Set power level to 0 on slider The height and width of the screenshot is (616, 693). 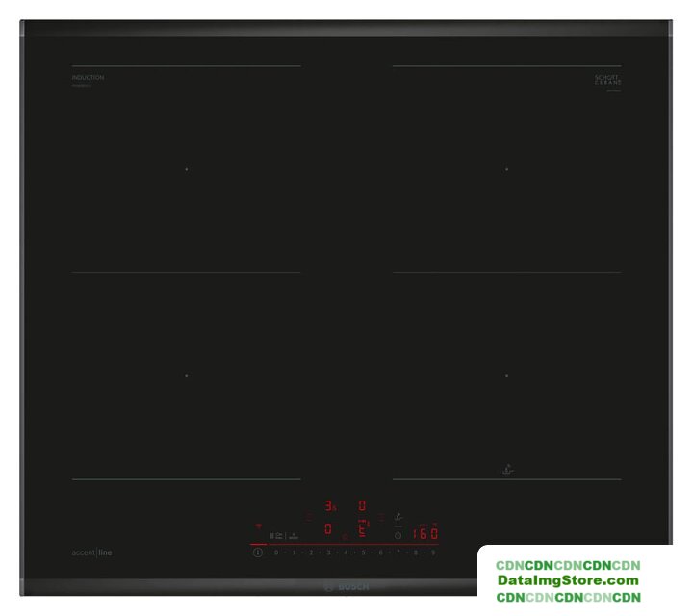click(276, 553)
